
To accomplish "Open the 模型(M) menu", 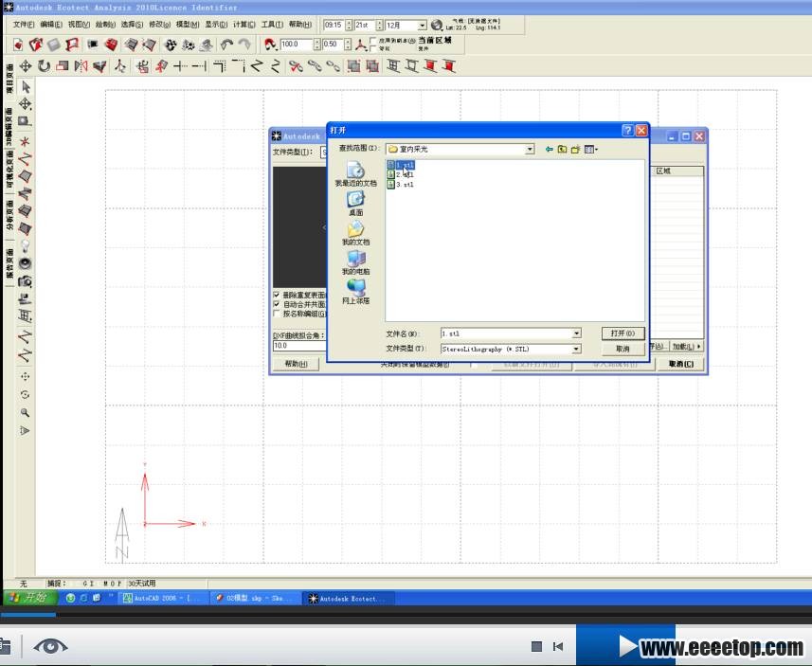I will pyautogui.click(x=187, y=25).
